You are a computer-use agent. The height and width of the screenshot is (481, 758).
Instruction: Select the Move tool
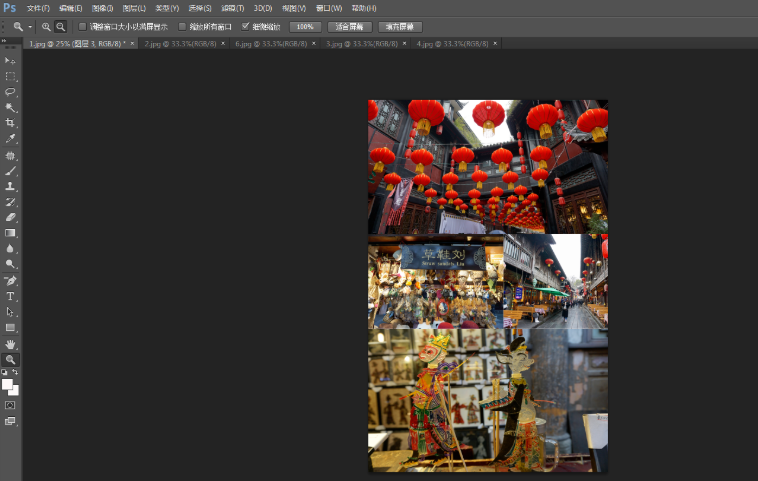pyautogui.click(x=10, y=61)
